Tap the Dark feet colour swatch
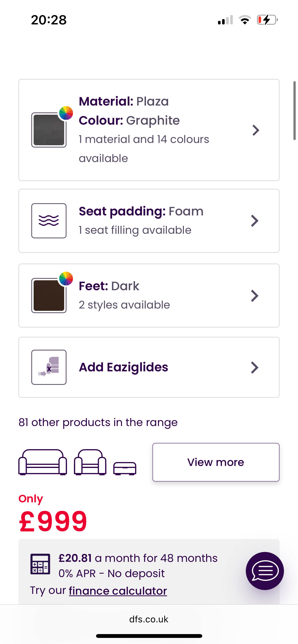298x644 pixels. (x=49, y=296)
